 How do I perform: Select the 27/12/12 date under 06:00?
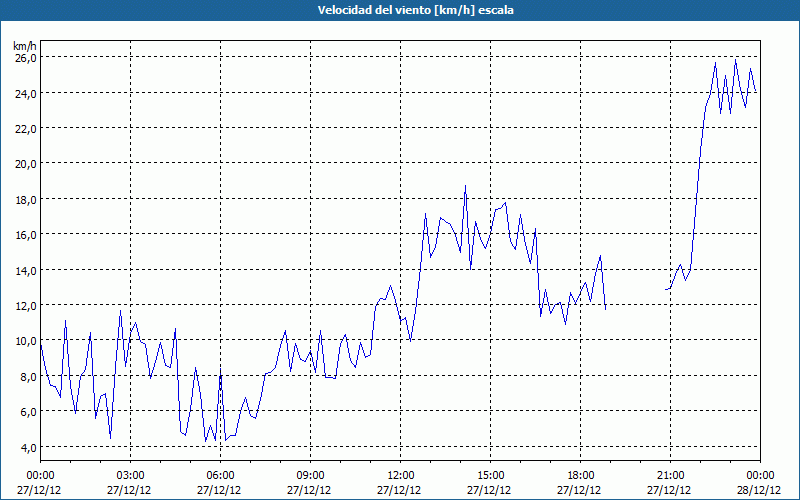tap(219, 490)
